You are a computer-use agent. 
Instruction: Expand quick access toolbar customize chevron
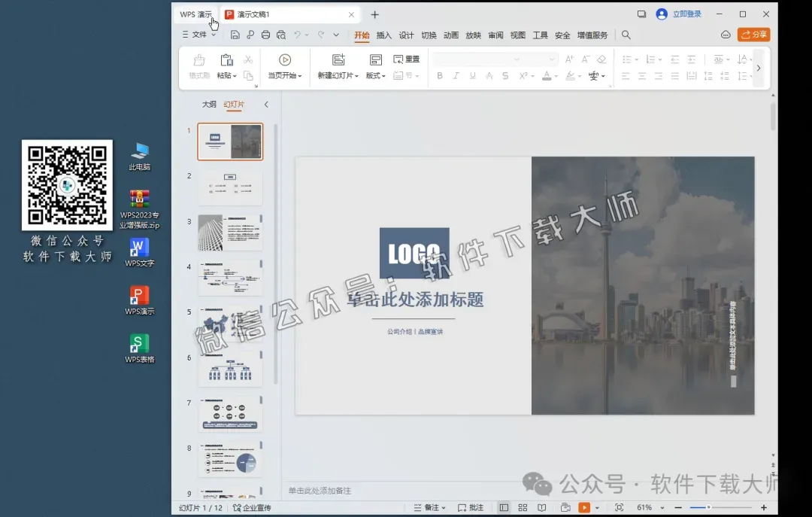[x=336, y=35]
